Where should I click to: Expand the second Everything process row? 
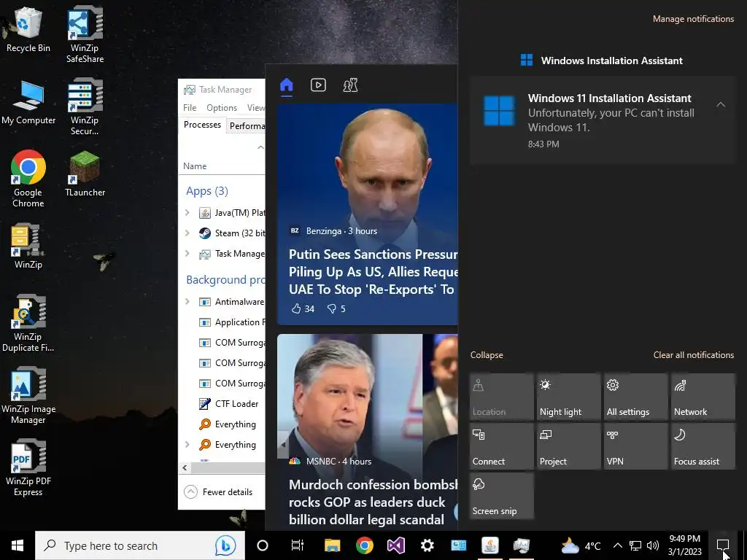pyautogui.click(x=187, y=444)
